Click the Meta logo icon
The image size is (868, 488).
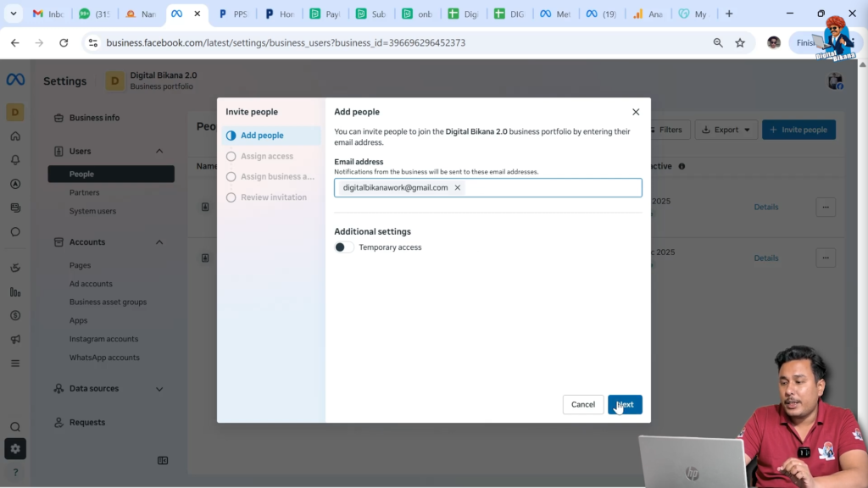point(15,80)
